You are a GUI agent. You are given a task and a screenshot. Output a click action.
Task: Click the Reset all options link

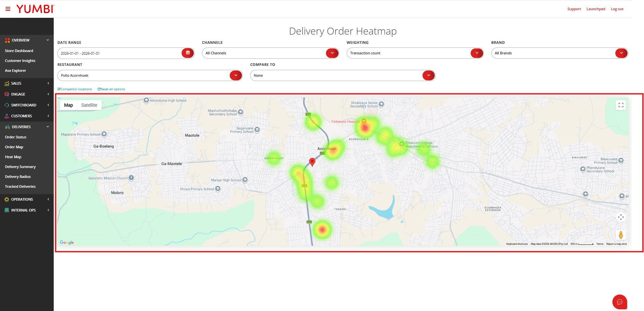111,89
